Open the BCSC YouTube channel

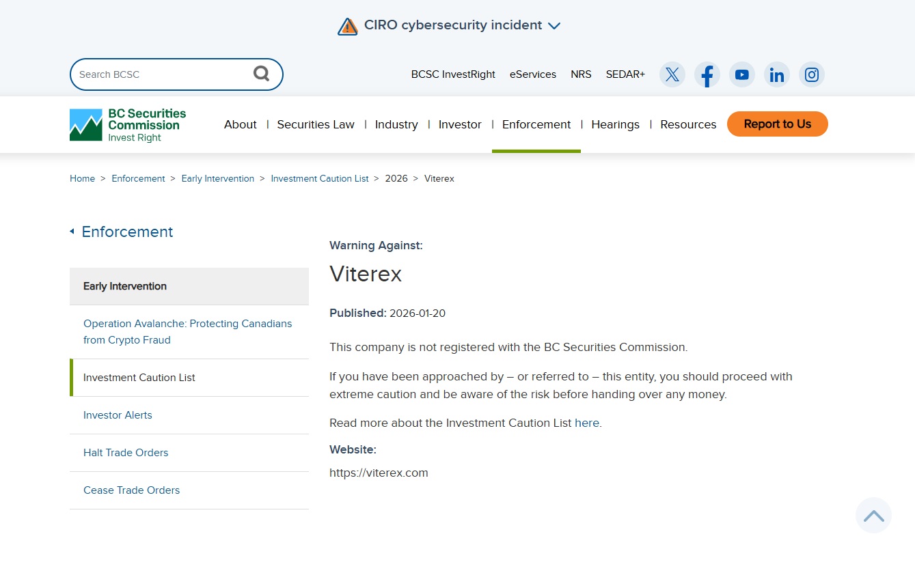(x=742, y=74)
